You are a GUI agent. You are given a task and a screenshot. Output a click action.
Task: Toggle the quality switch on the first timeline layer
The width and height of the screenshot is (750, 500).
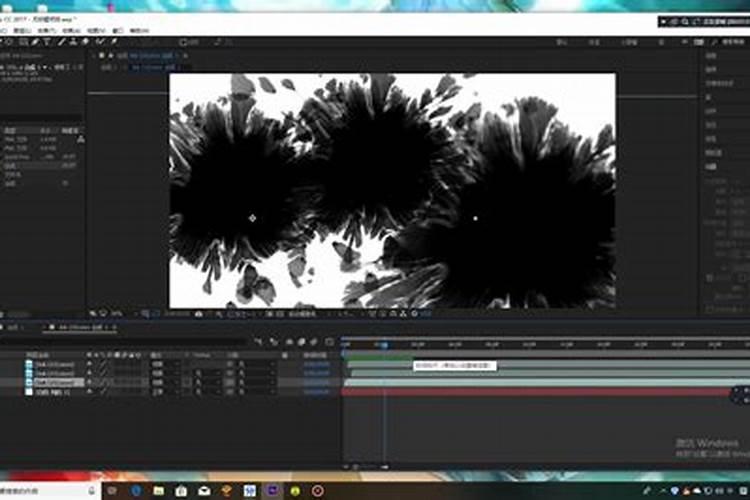(103, 364)
